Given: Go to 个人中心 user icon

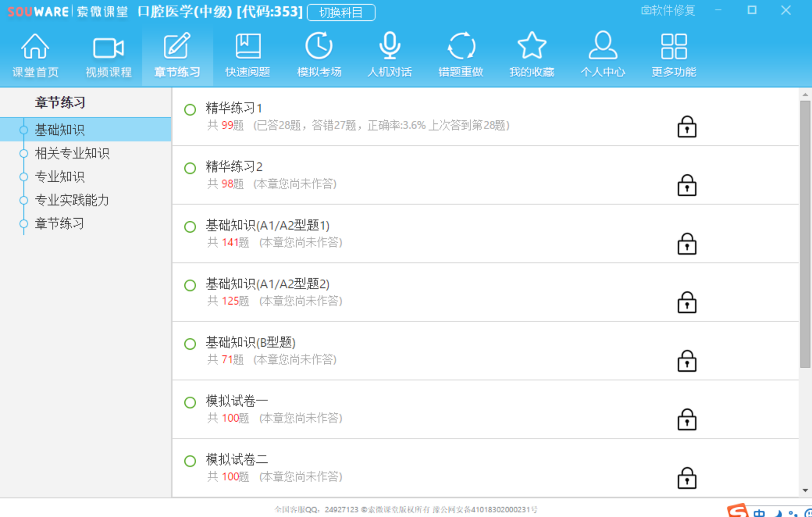Looking at the screenshot, I should click(x=602, y=47).
